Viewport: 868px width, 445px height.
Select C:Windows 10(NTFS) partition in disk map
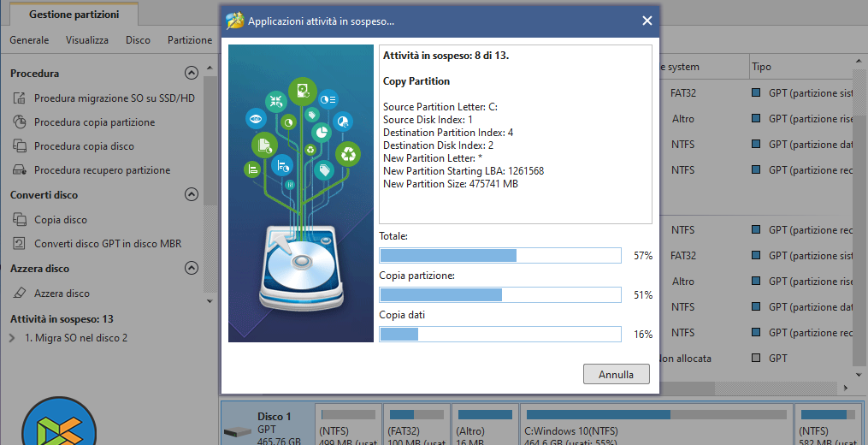tap(656, 425)
